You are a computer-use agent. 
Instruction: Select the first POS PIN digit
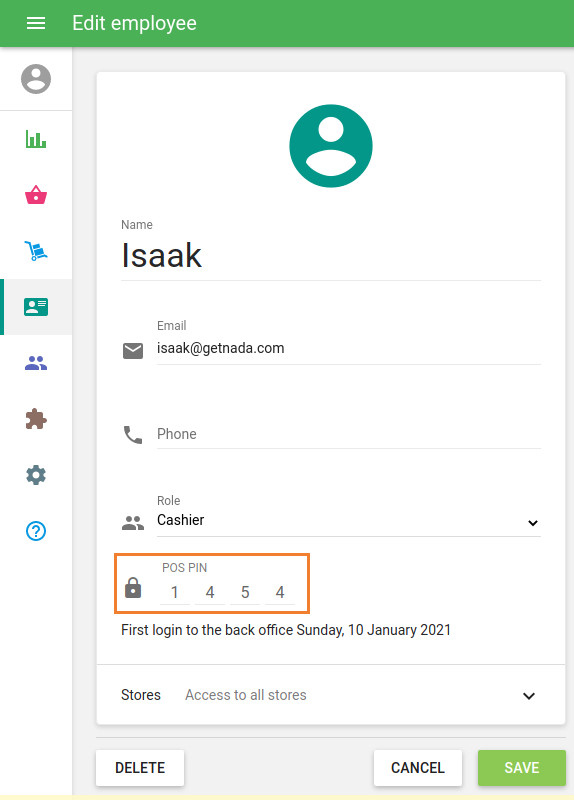(x=174, y=592)
